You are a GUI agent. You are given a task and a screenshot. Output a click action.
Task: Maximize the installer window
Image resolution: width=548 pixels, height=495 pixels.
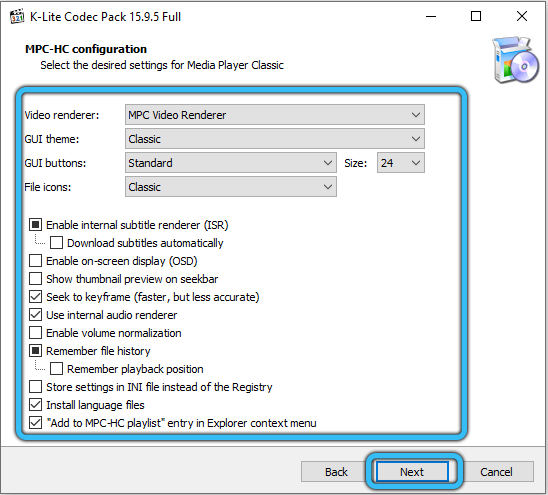[x=476, y=16]
